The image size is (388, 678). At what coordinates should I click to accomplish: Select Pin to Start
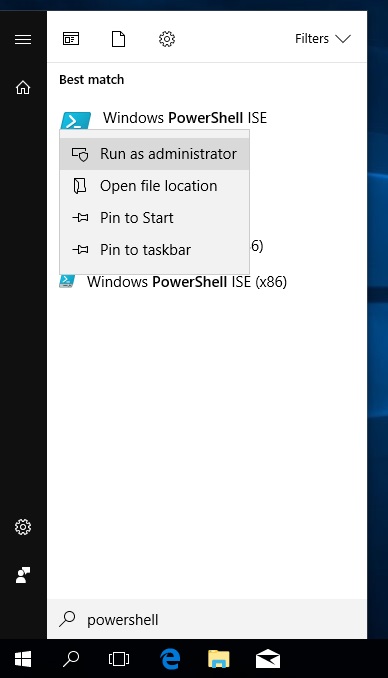(x=154, y=218)
